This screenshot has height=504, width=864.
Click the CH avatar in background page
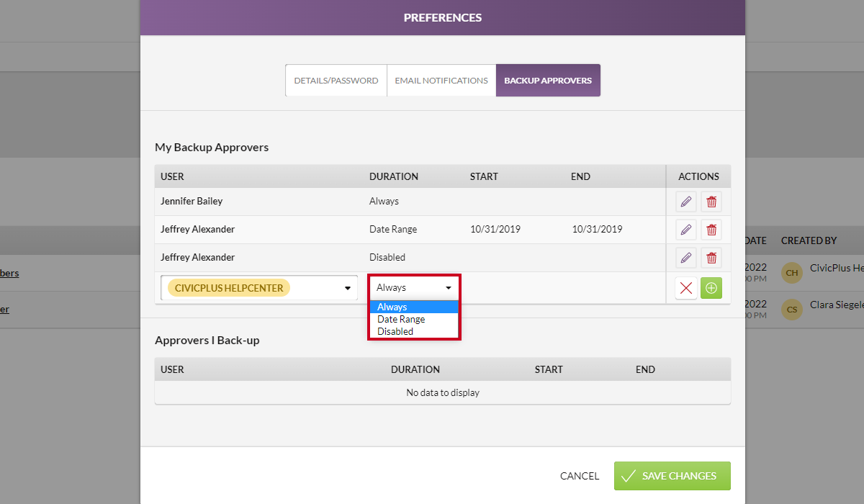coord(792,273)
